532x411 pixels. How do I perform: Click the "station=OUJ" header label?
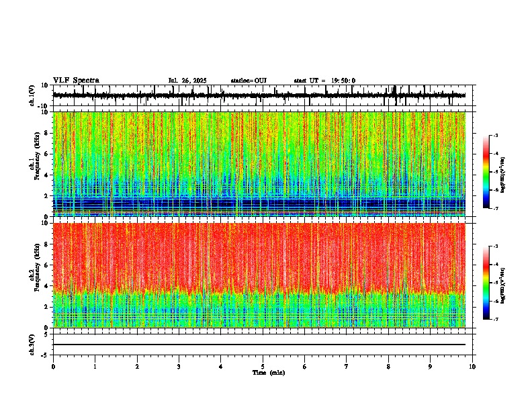pyautogui.click(x=249, y=81)
